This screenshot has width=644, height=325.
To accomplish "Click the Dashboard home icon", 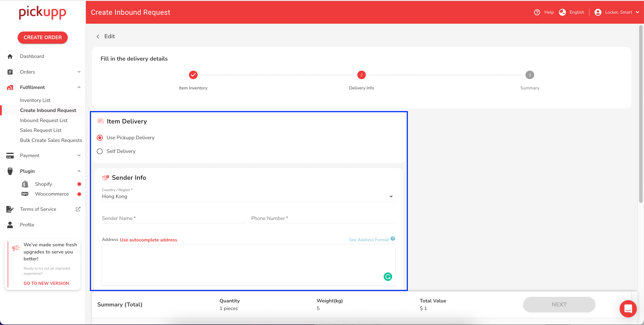I will (x=10, y=57).
